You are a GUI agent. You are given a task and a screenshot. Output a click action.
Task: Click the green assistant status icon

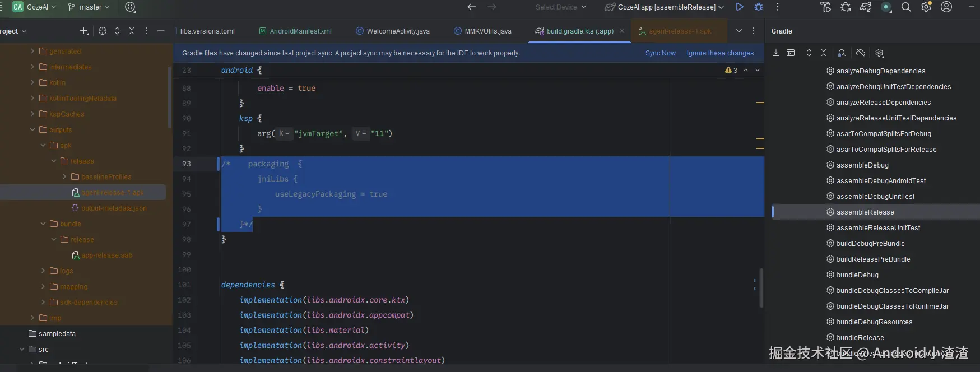pos(886,7)
